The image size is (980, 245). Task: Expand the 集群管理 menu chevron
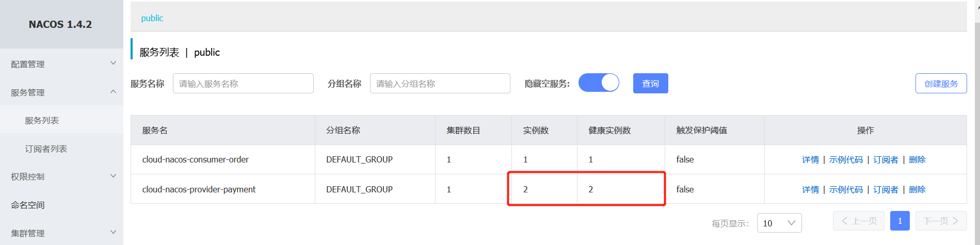[114, 233]
